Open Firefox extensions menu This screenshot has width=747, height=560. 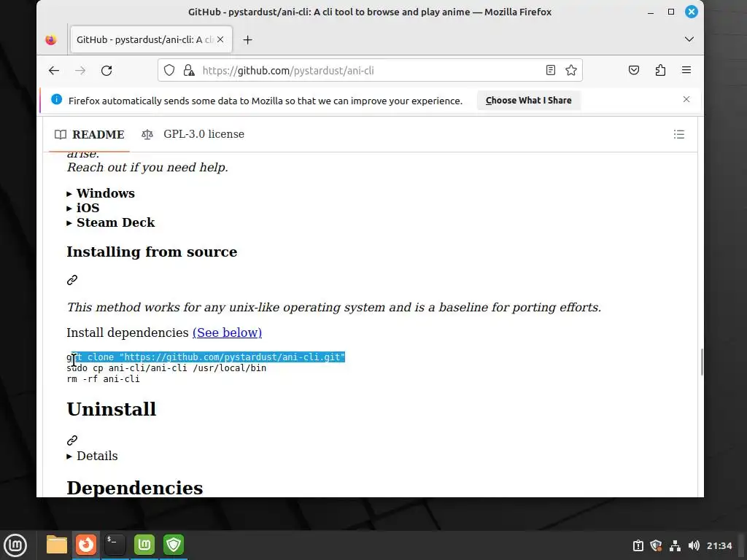pyautogui.click(x=660, y=71)
